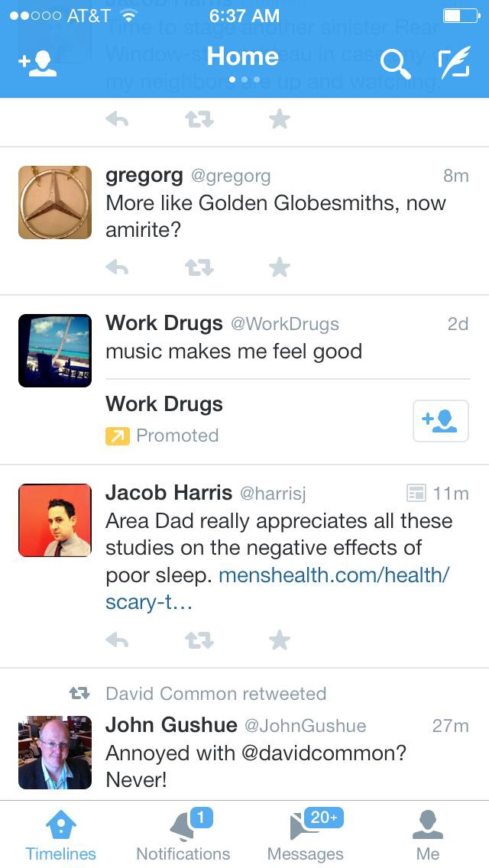Image resolution: width=489 pixels, height=868 pixels.
Task: Follow Work Drugs using the add-user button
Action: (x=441, y=421)
